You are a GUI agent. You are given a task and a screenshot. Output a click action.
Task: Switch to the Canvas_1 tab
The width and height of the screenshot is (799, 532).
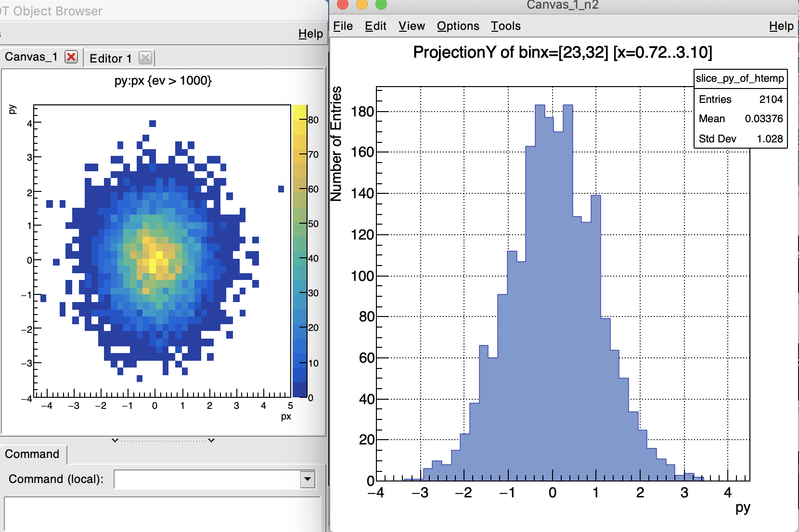[31, 57]
